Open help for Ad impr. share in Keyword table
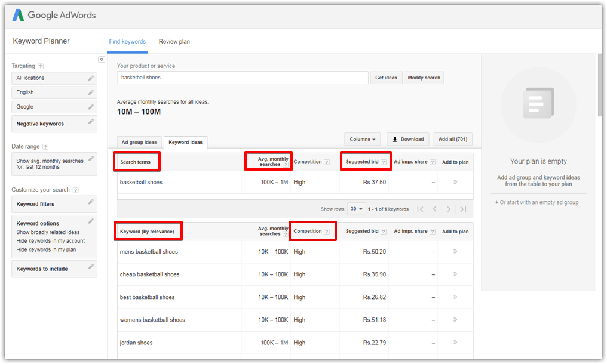Image resolution: width=607 pixels, height=364 pixels. (433, 232)
